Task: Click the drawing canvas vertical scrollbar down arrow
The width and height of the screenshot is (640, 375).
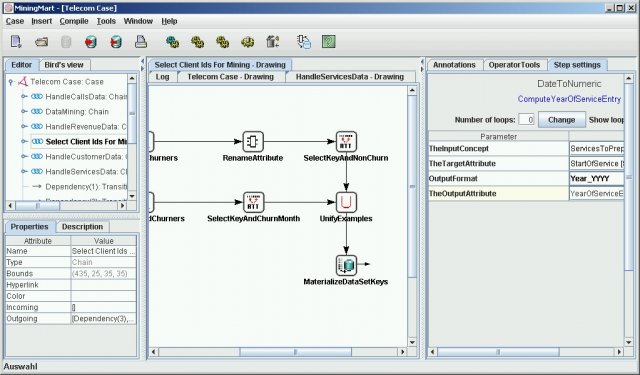Action: 412,342
